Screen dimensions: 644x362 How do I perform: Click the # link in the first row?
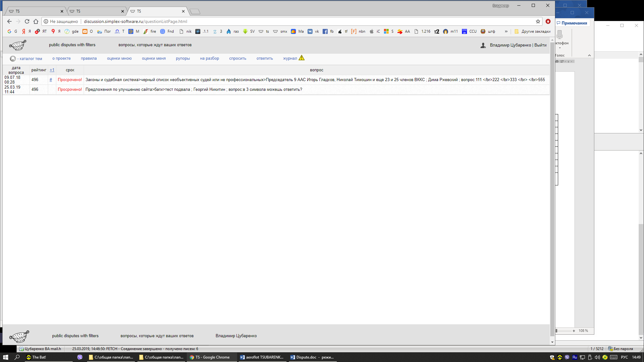point(51,80)
